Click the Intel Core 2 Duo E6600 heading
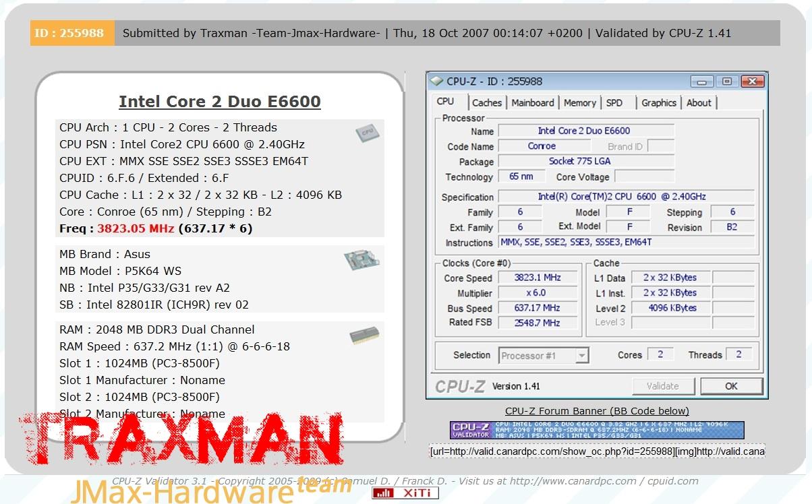The width and height of the screenshot is (812, 504). pyautogui.click(x=220, y=102)
